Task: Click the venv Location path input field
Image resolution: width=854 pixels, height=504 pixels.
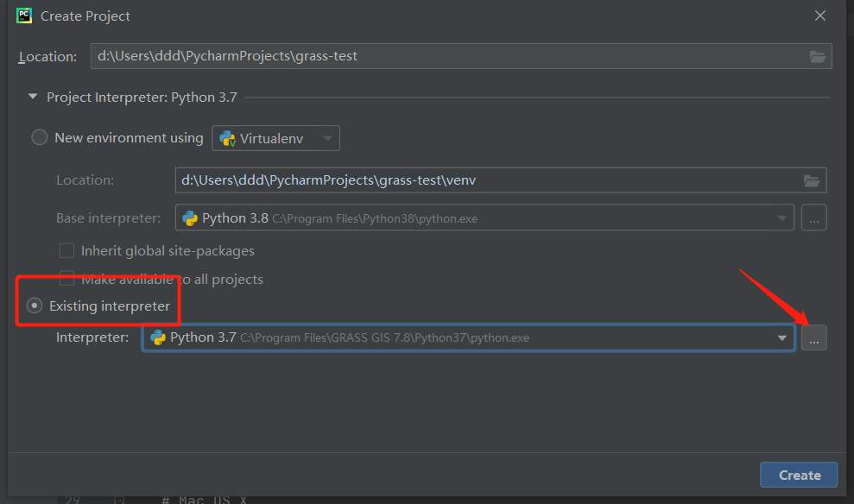Action: [x=501, y=180]
